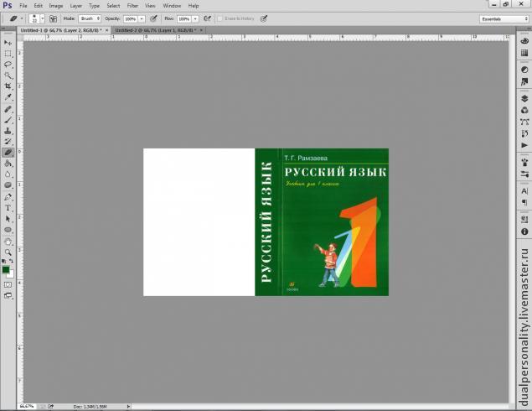Toggle airbrush mode next to Flow

207,18
